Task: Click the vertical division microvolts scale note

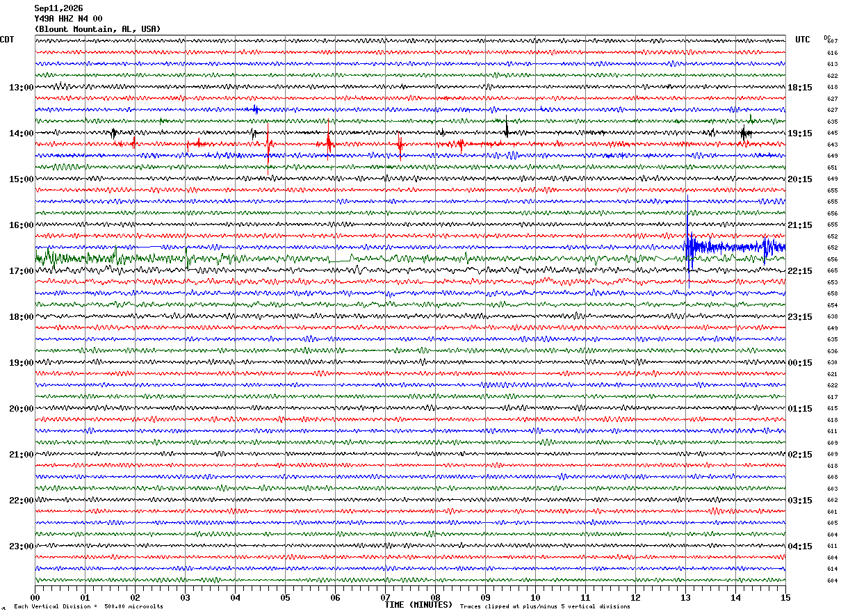Action: coord(88,607)
